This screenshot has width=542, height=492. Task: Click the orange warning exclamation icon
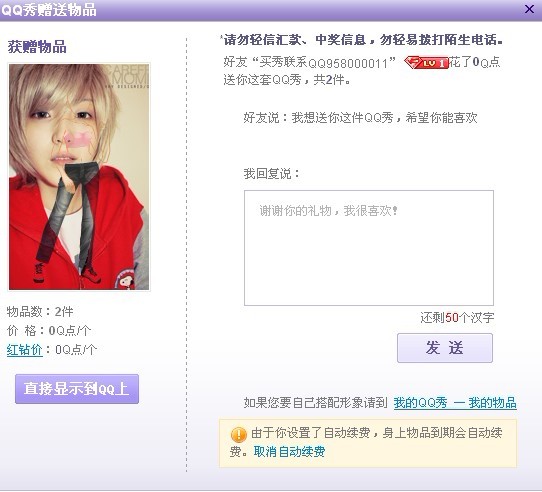click(239, 434)
